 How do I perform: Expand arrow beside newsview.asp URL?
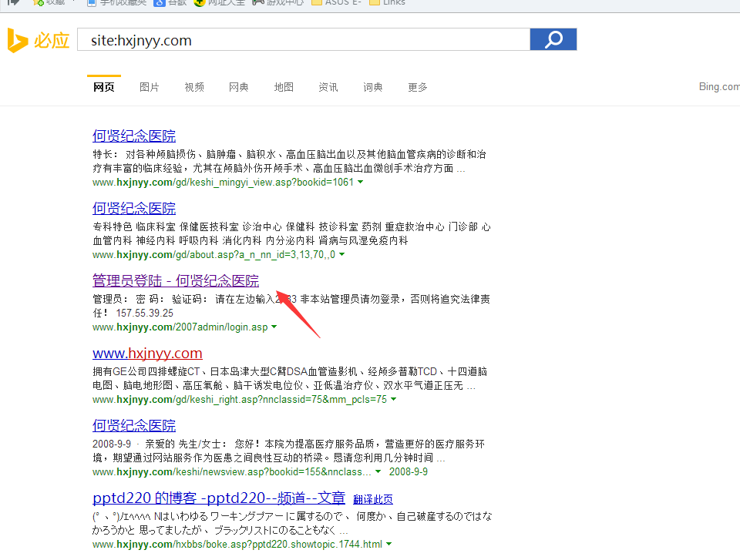(378, 471)
